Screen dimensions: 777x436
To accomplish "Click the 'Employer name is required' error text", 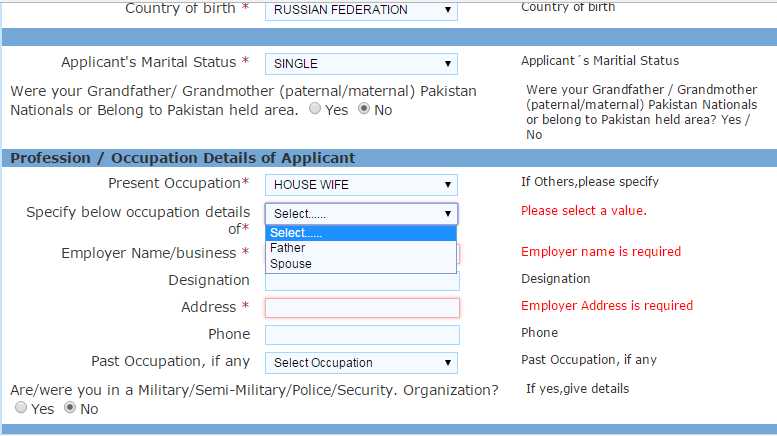I will tap(600, 252).
